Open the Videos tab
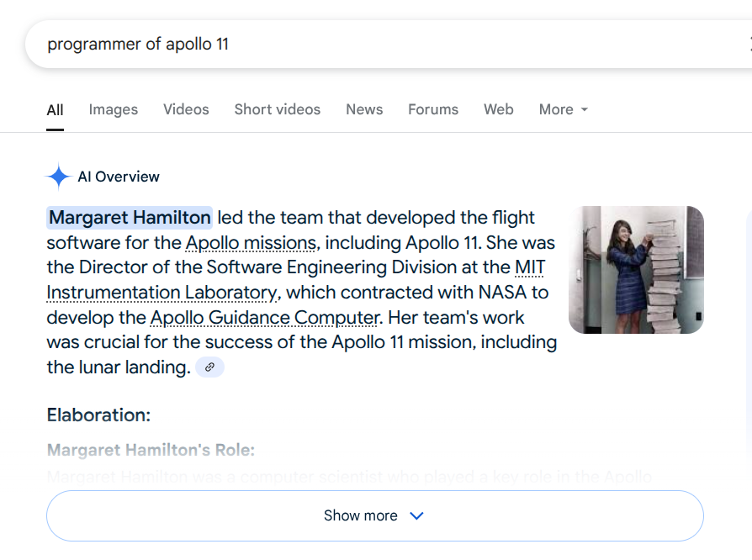 coord(186,110)
